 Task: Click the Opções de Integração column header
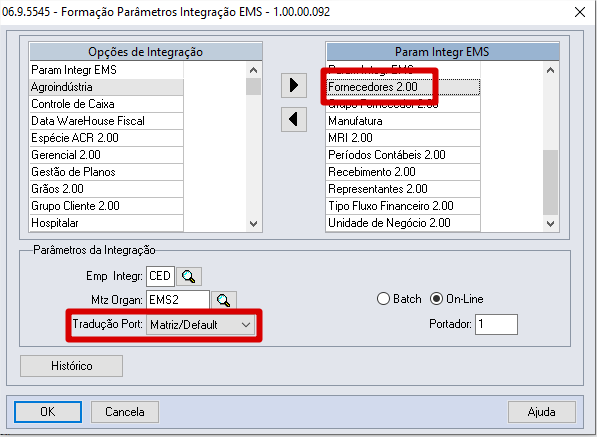pyautogui.click(x=146, y=52)
